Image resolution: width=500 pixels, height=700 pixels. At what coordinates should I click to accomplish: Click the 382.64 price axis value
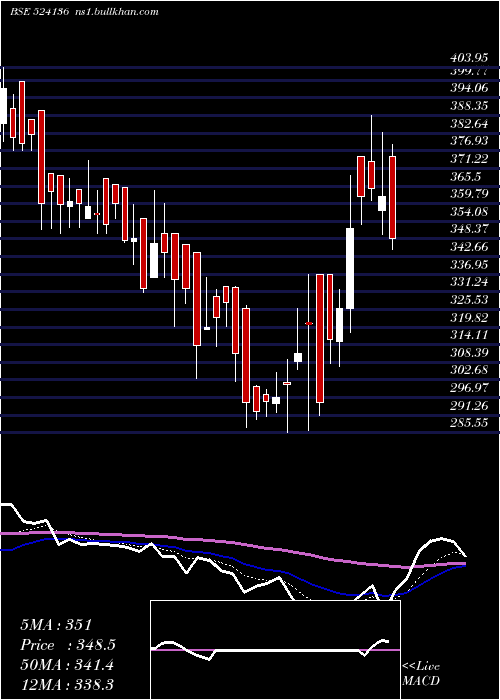(x=469, y=124)
